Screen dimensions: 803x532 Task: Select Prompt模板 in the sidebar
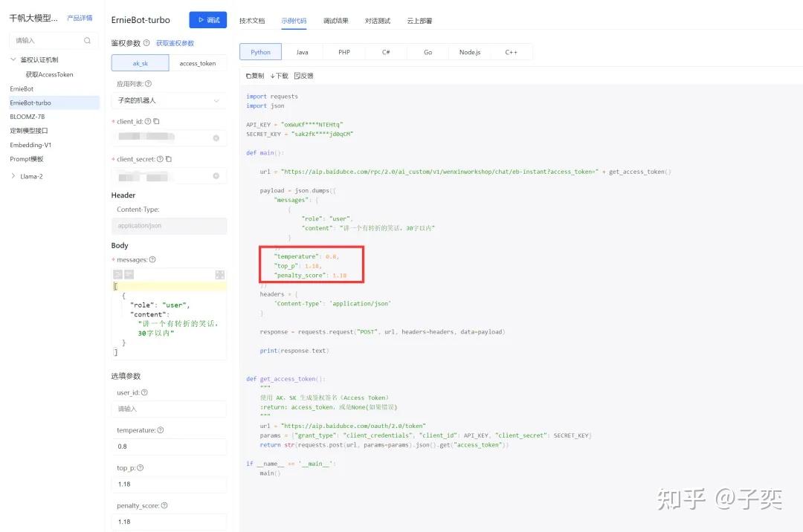(x=27, y=158)
